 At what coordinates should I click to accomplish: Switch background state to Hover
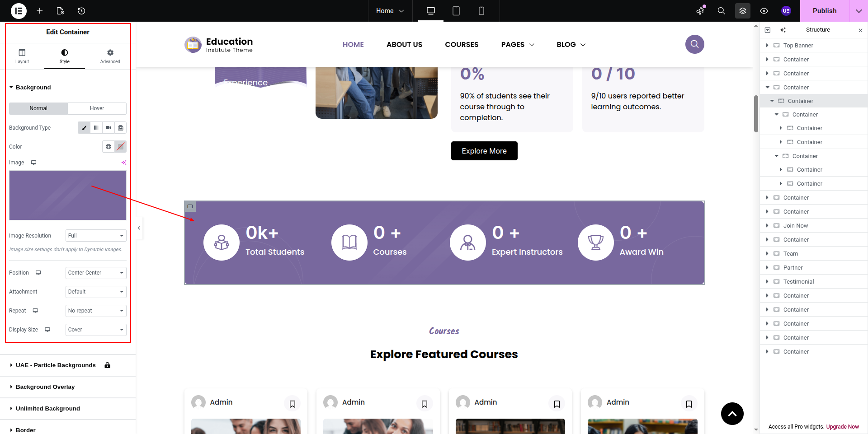pyautogui.click(x=97, y=108)
